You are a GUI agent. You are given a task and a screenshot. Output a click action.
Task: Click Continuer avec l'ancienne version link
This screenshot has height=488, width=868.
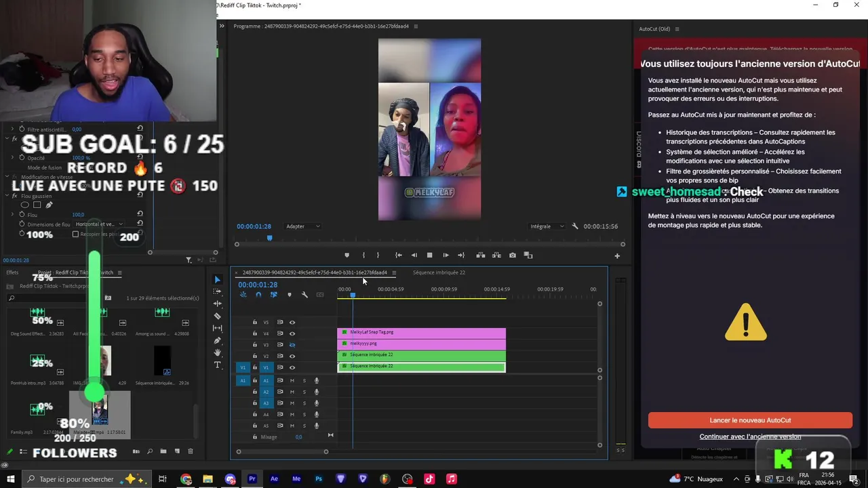(x=750, y=436)
